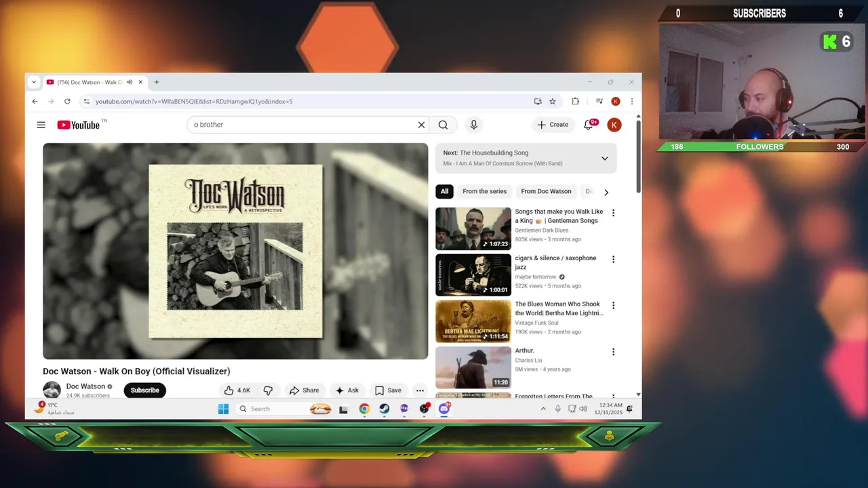The height and width of the screenshot is (488, 868).
Task: Open the 'Arthur.' video title
Action: click(x=524, y=351)
